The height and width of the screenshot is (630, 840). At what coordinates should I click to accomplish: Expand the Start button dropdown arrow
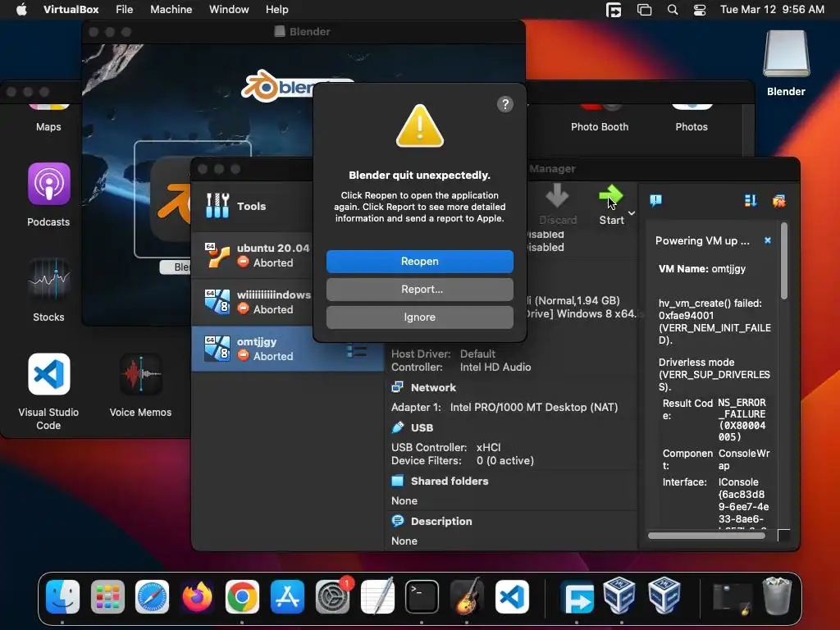pyautogui.click(x=632, y=213)
